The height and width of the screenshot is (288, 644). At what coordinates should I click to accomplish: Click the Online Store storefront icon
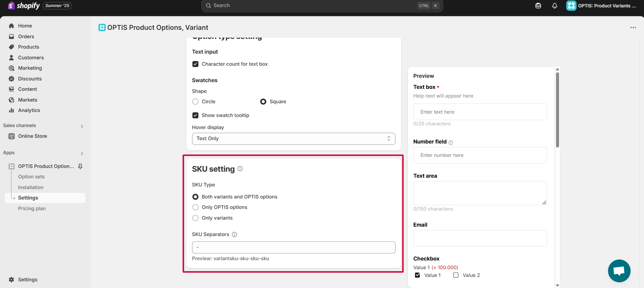click(11, 136)
